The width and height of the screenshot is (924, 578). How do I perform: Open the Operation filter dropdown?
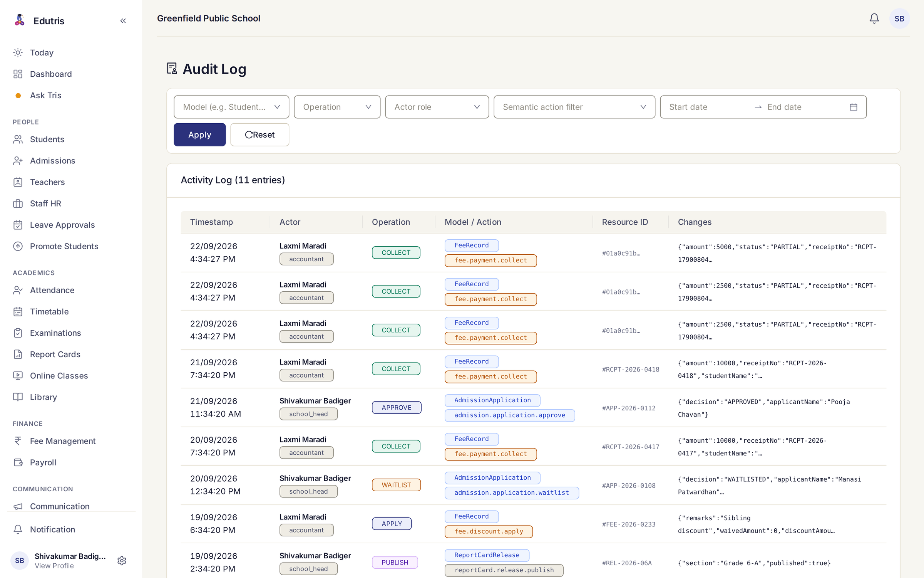point(337,107)
